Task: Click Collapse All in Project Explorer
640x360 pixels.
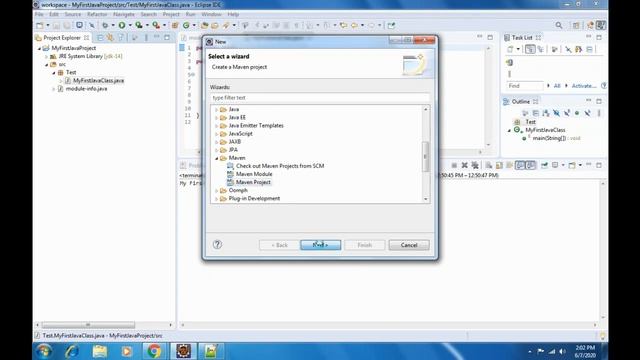Action: tap(100, 38)
